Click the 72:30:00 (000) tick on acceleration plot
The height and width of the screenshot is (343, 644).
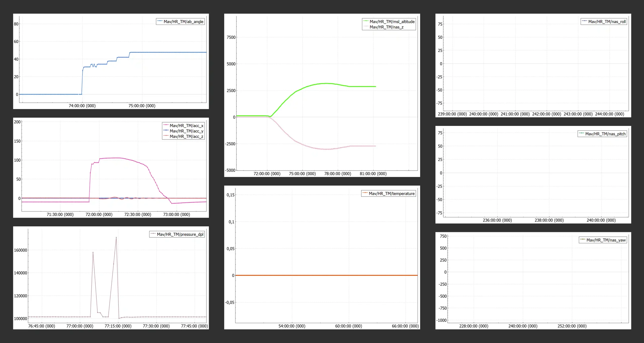[138, 215]
